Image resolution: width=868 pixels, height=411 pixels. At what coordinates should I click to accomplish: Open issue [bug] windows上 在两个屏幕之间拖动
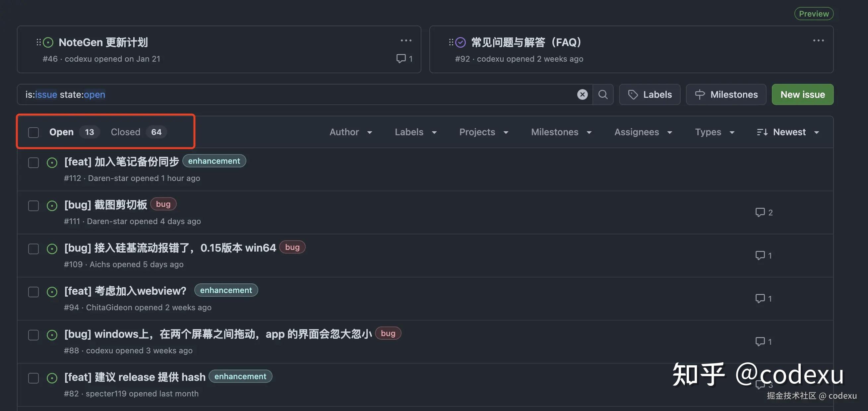coord(218,334)
